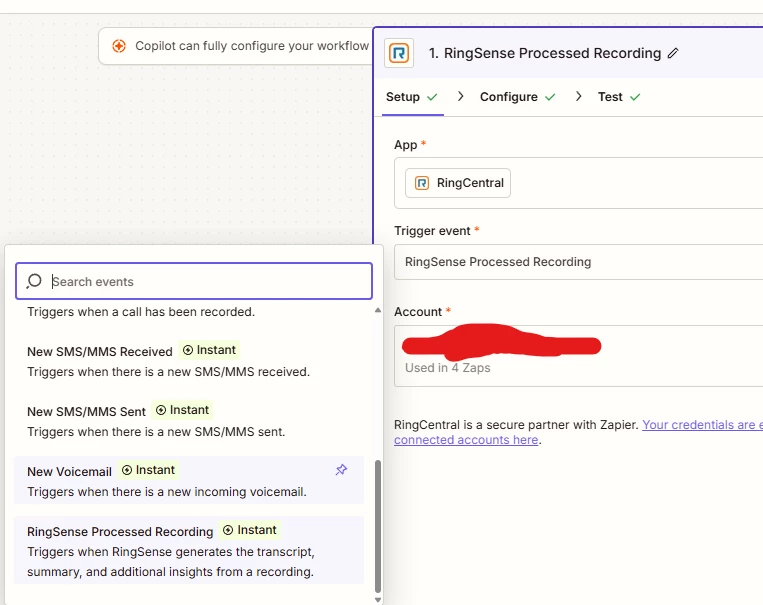Screen dimensions: 763x605
Task: Click the Instant badge next to RingSense Processed Recording
Action: (250, 530)
